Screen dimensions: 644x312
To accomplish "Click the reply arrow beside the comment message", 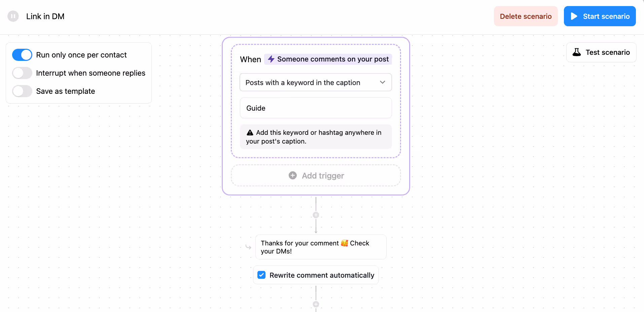I will click(248, 247).
